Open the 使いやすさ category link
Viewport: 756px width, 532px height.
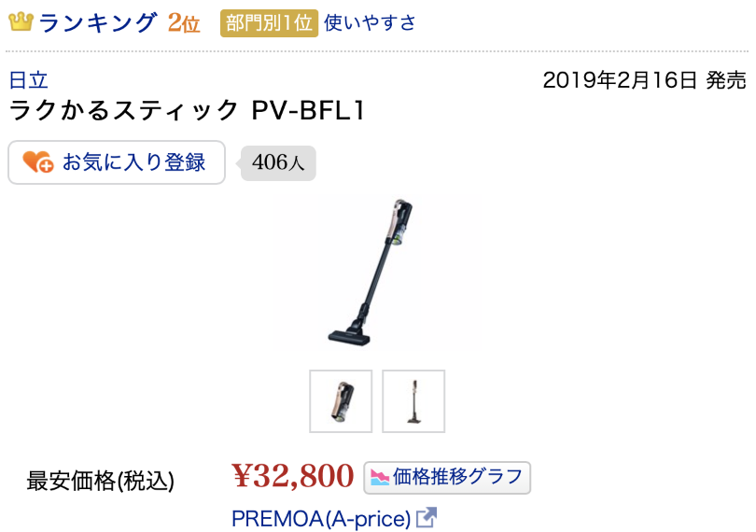pos(370,22)
